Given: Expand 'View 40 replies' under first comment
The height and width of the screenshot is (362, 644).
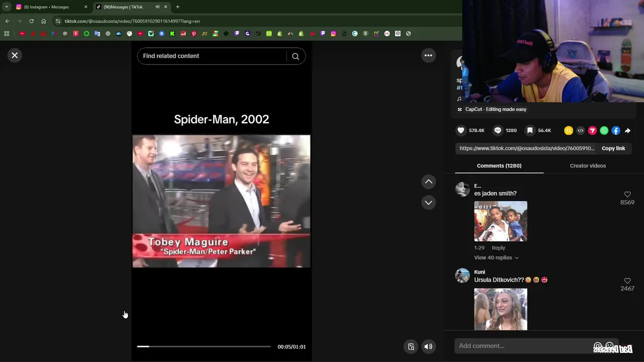Looking at the screenshot, I should click(x=496, y=257).
